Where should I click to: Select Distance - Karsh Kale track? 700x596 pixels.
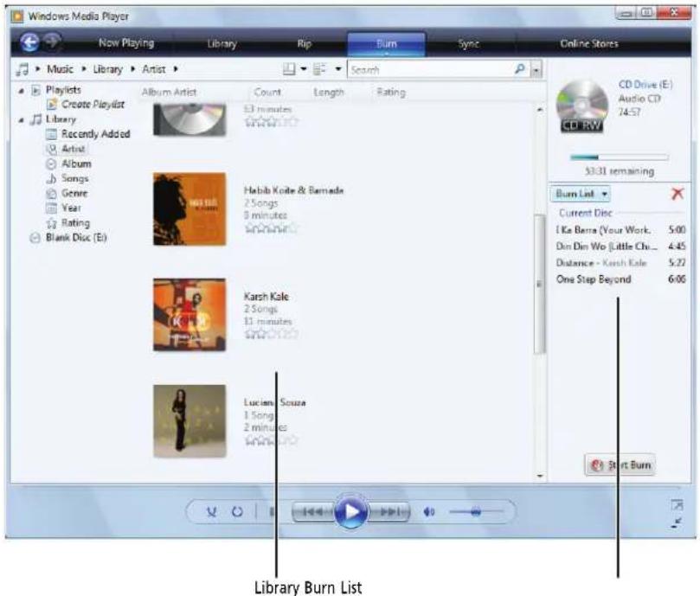pyautogui.click(x=620, y=263)
